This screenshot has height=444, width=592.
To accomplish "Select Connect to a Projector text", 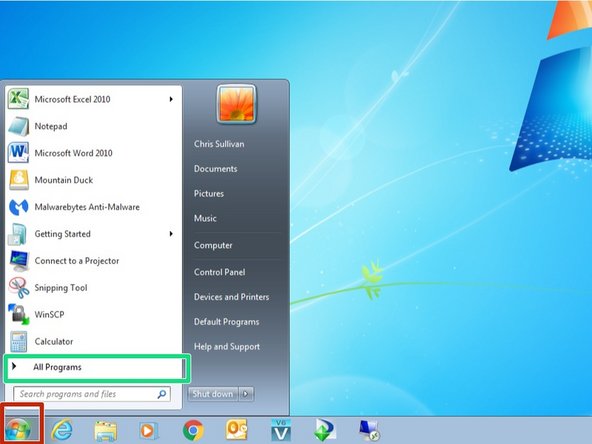I will pyautogui.click(x=77, y=261).
